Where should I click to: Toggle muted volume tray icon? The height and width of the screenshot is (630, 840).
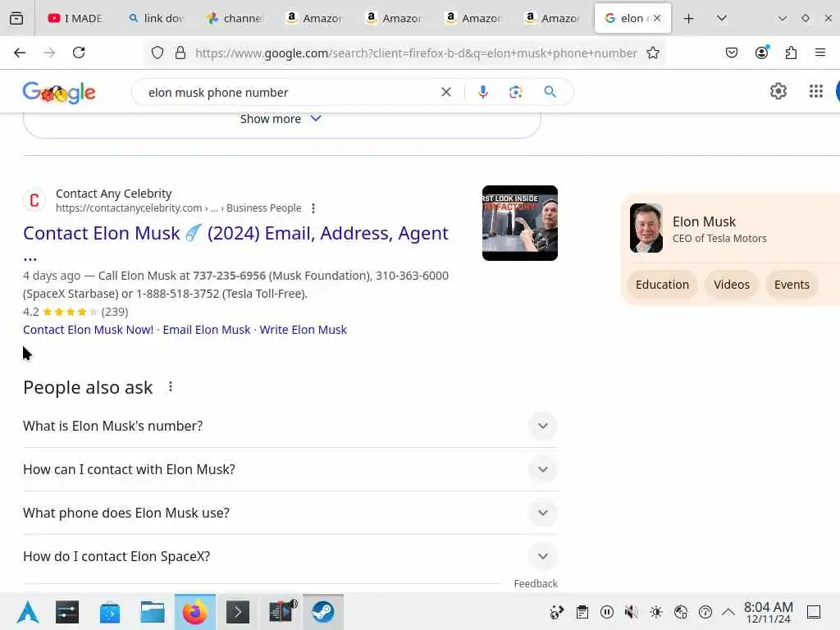tap(631, 612)
